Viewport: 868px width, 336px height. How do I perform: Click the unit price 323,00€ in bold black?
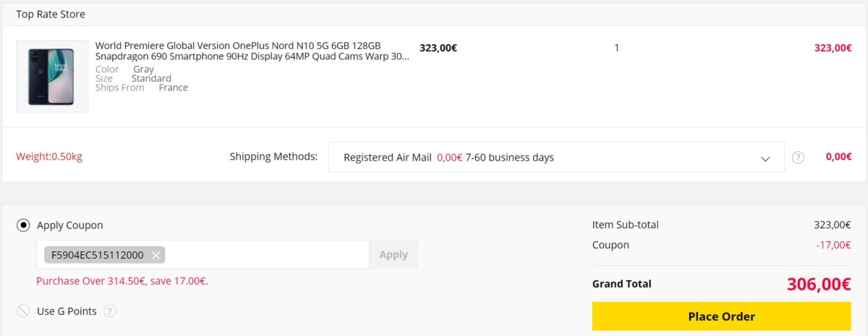tap(438, 48)
